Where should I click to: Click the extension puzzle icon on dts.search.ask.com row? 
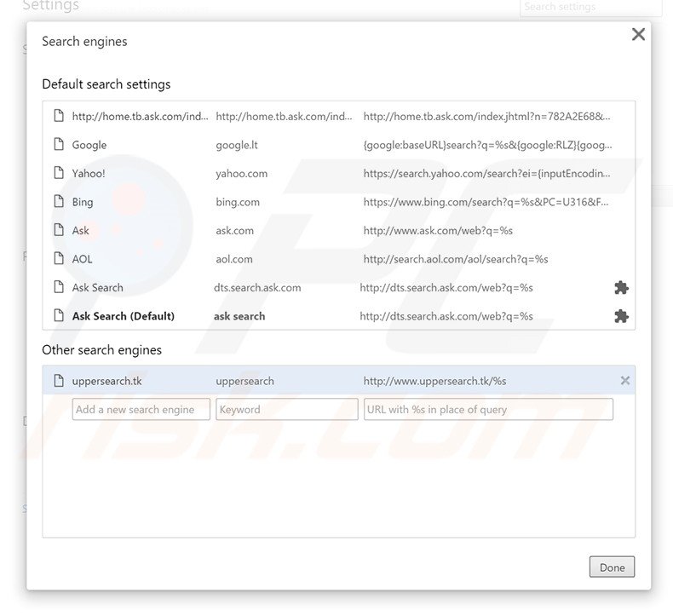click(x=621, y=288)
